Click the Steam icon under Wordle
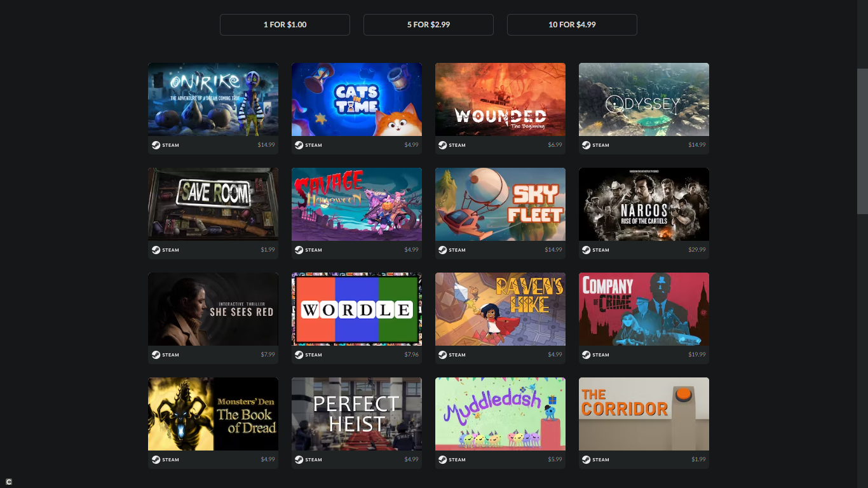This screenshot has height=488, width=868. (299, 355)
